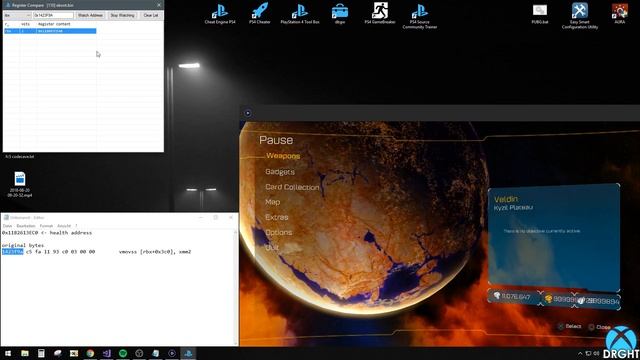640x360 pixels.
Task: Open Google Chrome from the taskbar
Action: 90,353
